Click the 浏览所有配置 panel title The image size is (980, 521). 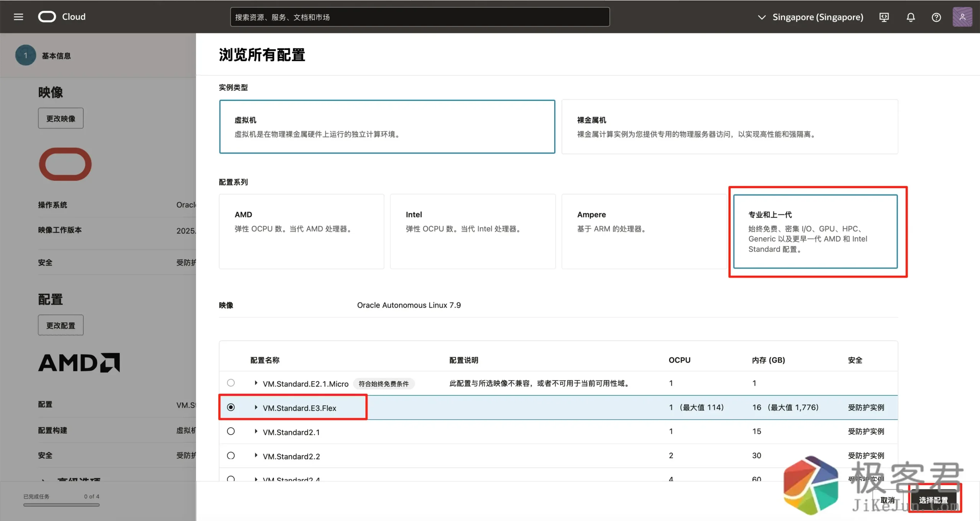point(262,55)
